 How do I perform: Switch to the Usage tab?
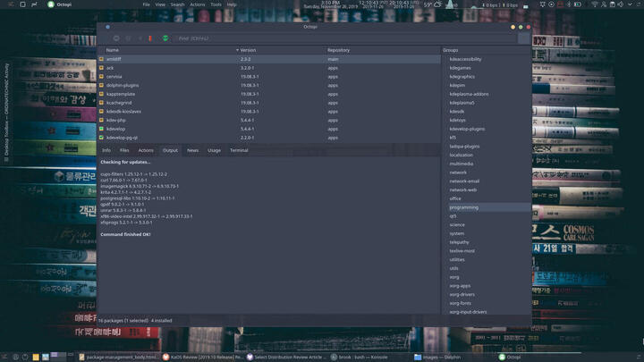[x=214, y=151]
